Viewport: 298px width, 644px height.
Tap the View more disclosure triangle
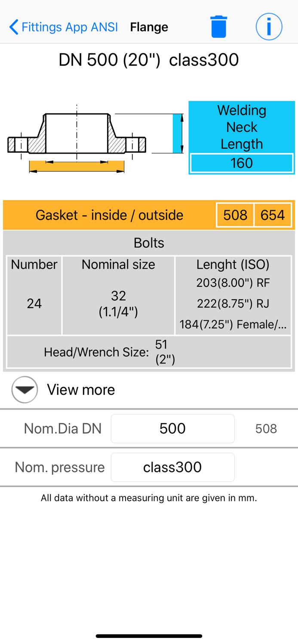24,390
